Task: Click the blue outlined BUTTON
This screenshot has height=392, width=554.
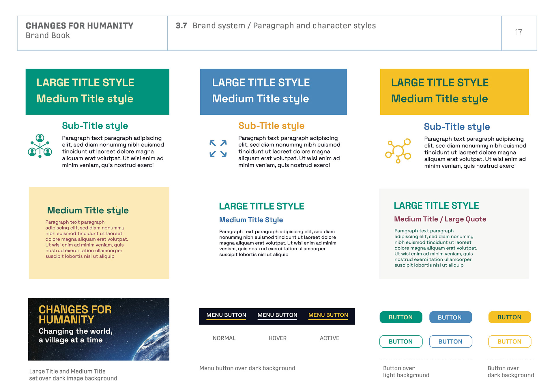Action: [x=450, y=341]
